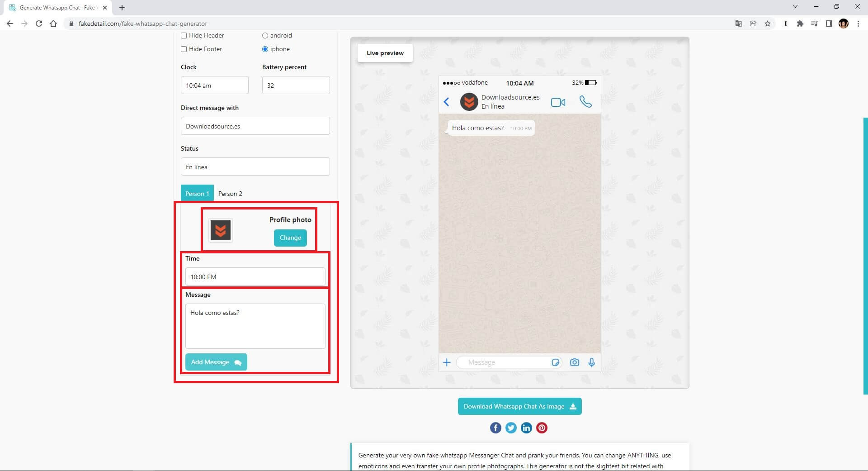
Task: Toggle the browser side panel
Action: click(x=829, y=24)
